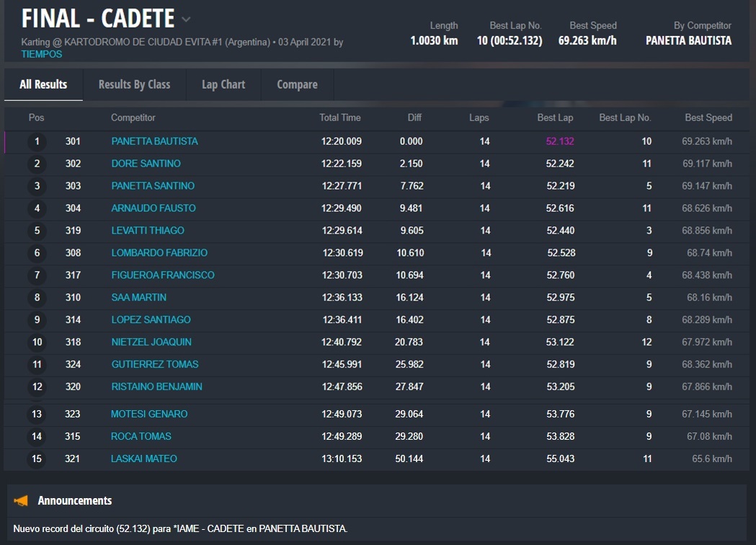This screenshot has height=545, width=756.
Task: Open the Lap Chart tab
Action: point(223,84)
